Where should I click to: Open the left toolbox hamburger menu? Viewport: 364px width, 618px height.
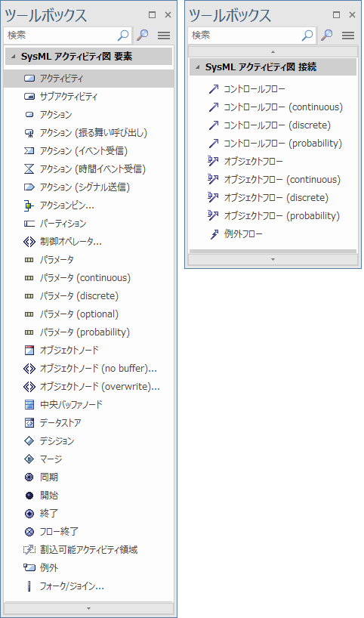pyautogui.click(x=164, y=36)
